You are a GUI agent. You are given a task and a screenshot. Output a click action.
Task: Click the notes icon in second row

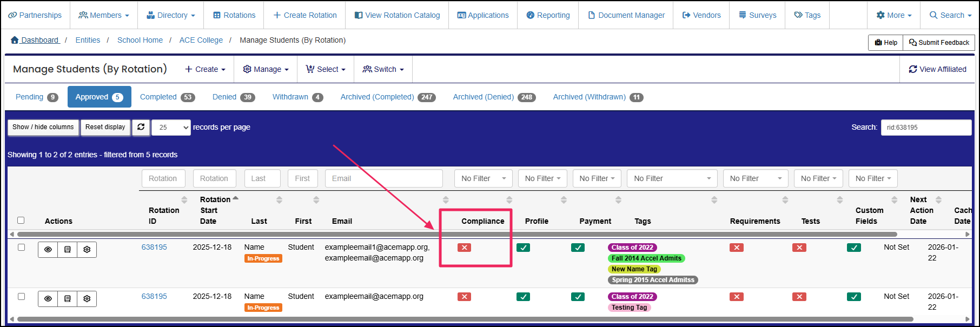[68, 299]
